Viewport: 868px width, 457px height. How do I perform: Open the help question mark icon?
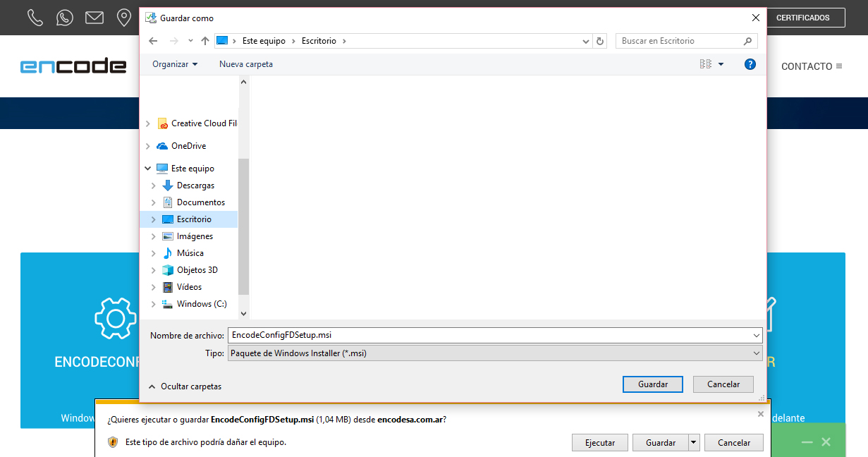pyautogui.click(x=750, y=64)
